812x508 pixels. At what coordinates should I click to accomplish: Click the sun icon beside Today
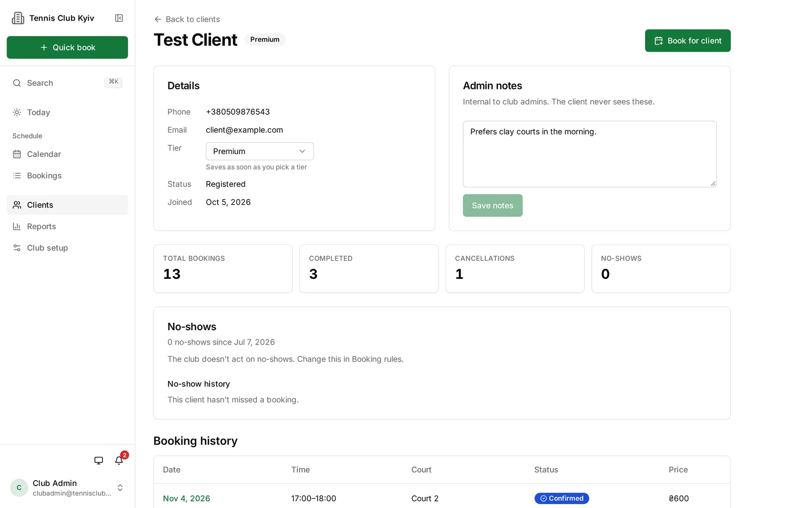click(17, 112)
